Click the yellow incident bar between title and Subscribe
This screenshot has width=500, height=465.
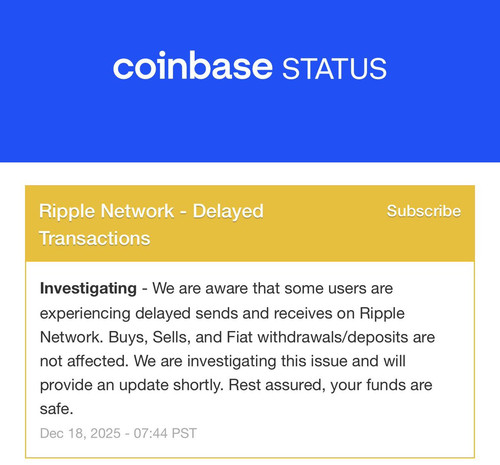pos(325,223)
